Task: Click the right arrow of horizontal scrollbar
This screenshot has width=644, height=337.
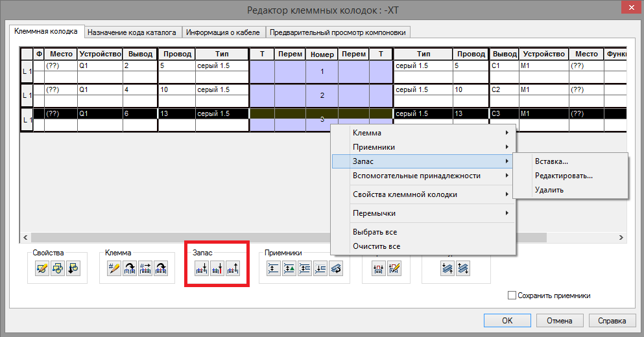Action: pyautogui.click(x=621, y=237)
